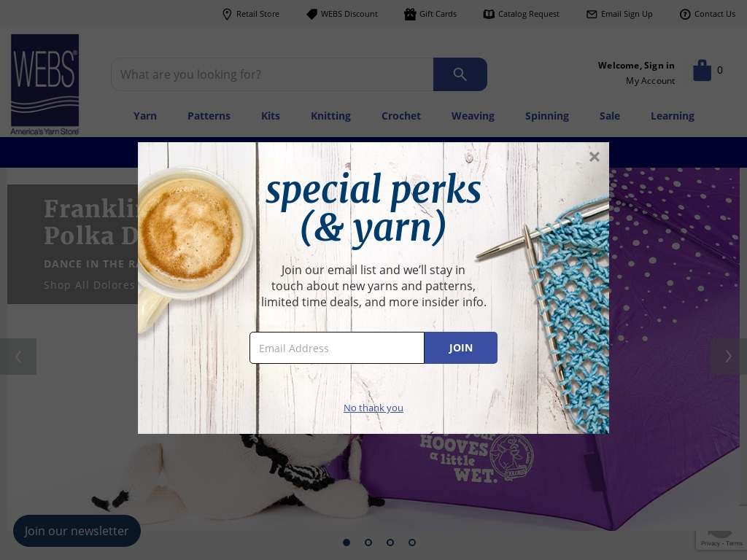
Task: Focus the Email Address input field
Action: pos(337,348)
